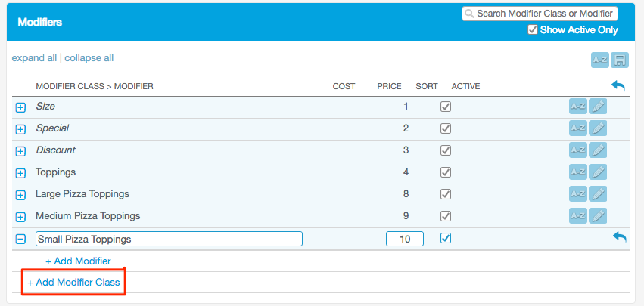Sort Toppings modifiers alphabetically

(578, 173)
